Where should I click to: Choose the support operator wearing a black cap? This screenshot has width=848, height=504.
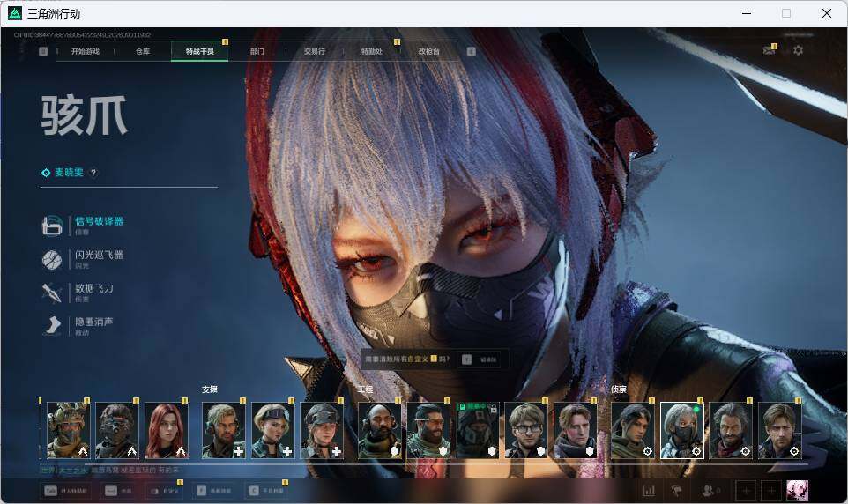[322, 430]
